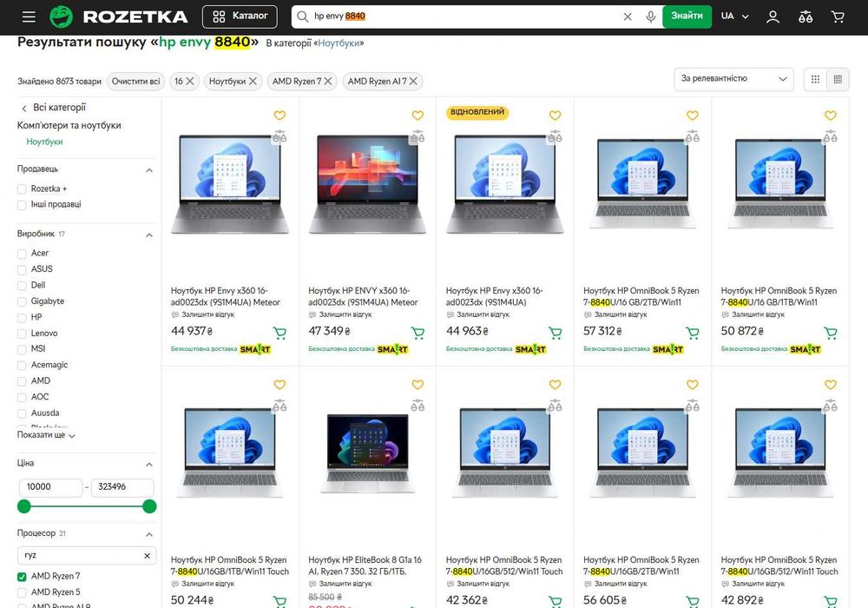Viewport: 868px width, 608px height.
Task: Add 57 312₴ OmniBook to cart
Action: 692,333
